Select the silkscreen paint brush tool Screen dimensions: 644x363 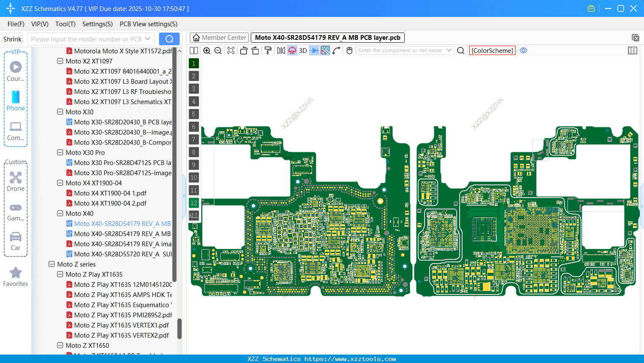pyautogui.click(x=268, y=50)
